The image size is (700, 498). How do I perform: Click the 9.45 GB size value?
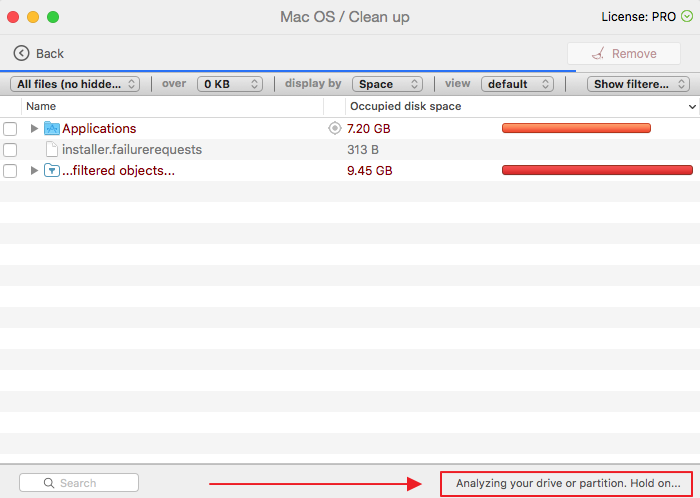coord(370,170)
